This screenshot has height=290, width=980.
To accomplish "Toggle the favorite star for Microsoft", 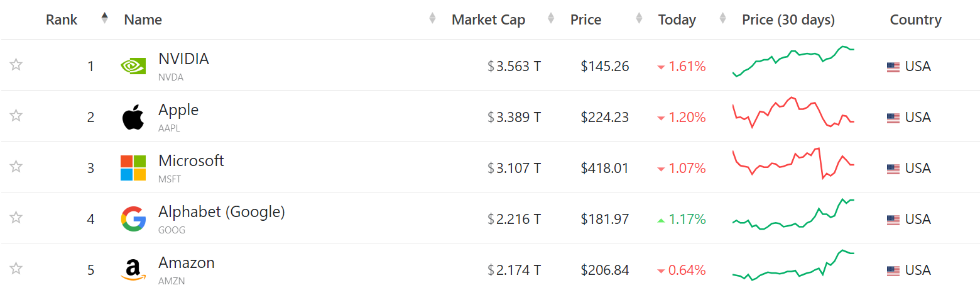I will coord(16,167).
